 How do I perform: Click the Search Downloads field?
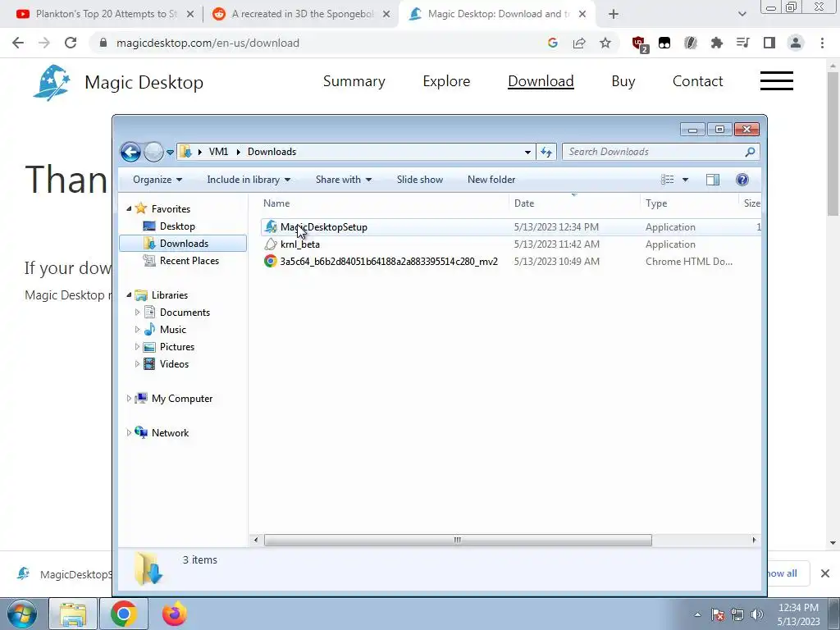(x=661, y=152)
